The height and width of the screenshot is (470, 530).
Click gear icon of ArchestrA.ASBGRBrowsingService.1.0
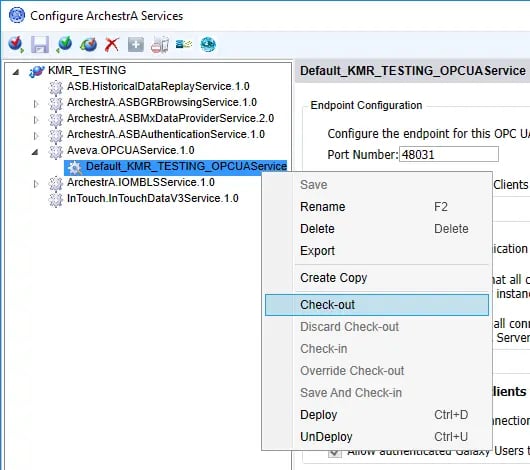[56, 103]
